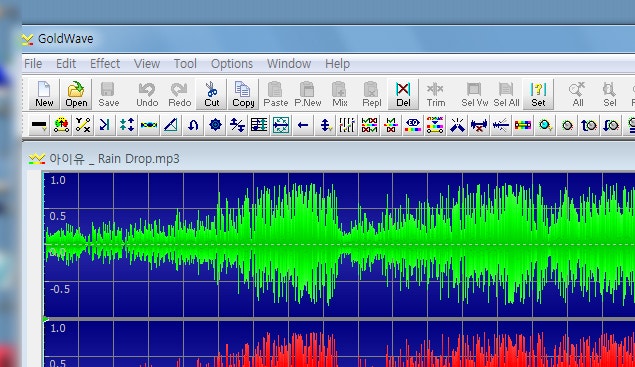Viewport: 635px width, 367px height.
Task: Open the Echo effect icon
Action: click(105, 125)
